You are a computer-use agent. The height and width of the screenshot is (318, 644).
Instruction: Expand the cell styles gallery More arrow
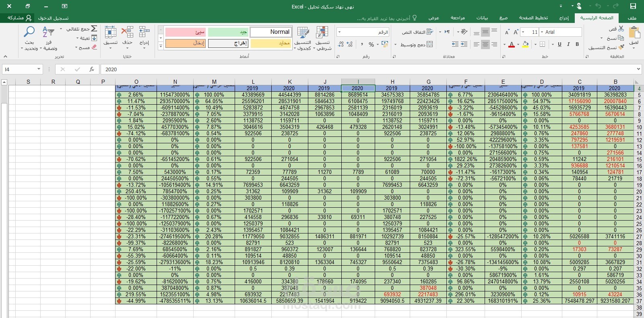pyautogui.click(x=161, y=46)
